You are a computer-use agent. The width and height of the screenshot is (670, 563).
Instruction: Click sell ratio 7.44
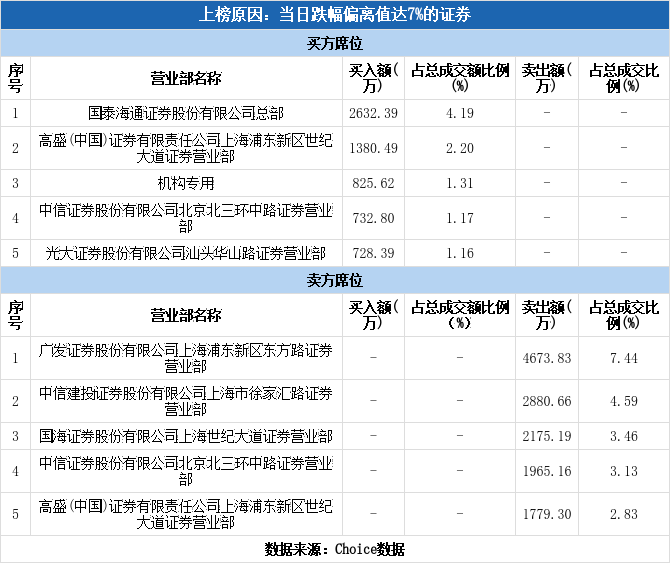[x=624, y=358]
